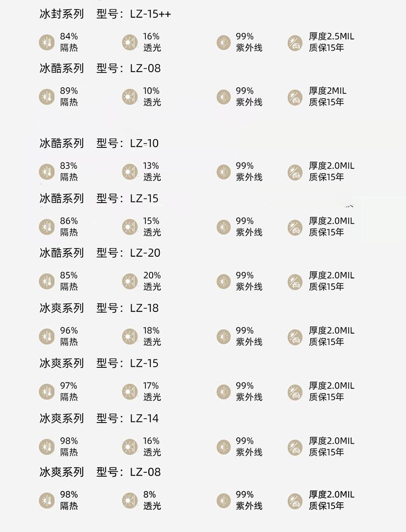
Task: Click the 冰爽系列 型号 LZ-18 heading
Action: [x=99, y=308]
